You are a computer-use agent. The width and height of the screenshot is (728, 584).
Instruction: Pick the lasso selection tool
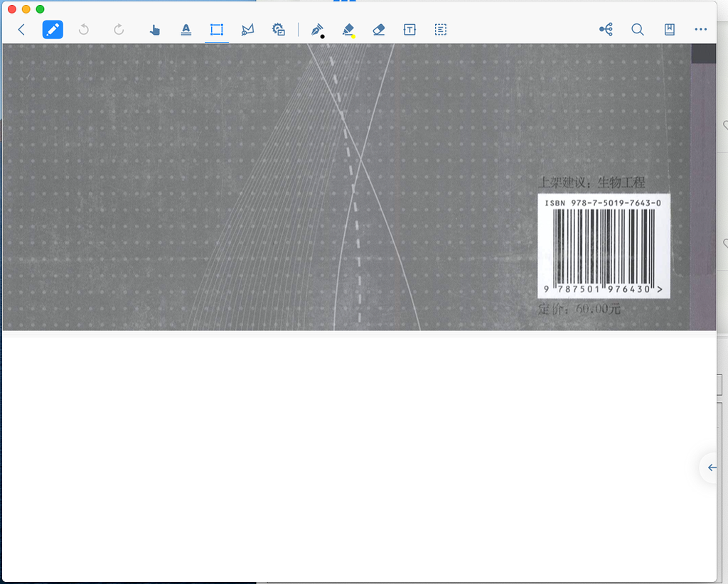(x=247, y=30)
